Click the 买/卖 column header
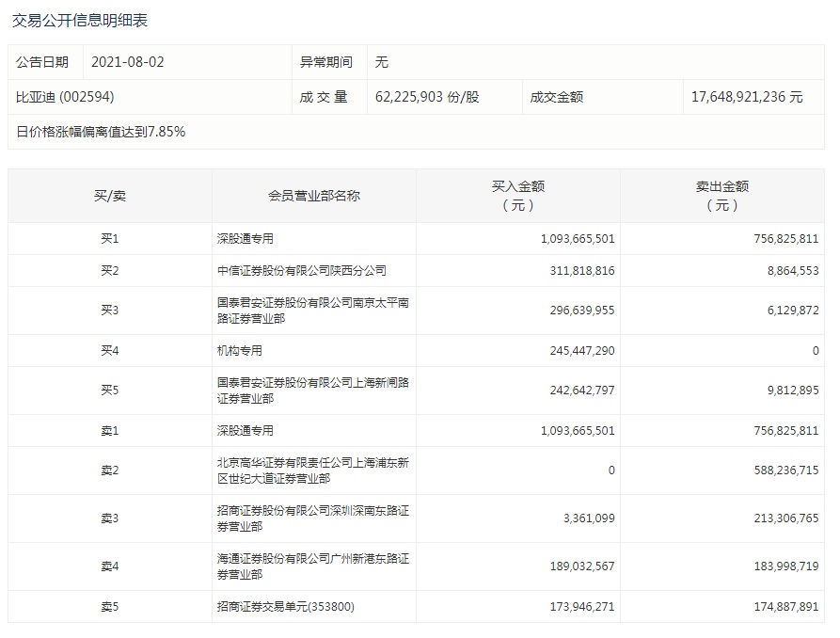840x638 pixels. coord(110,196)
